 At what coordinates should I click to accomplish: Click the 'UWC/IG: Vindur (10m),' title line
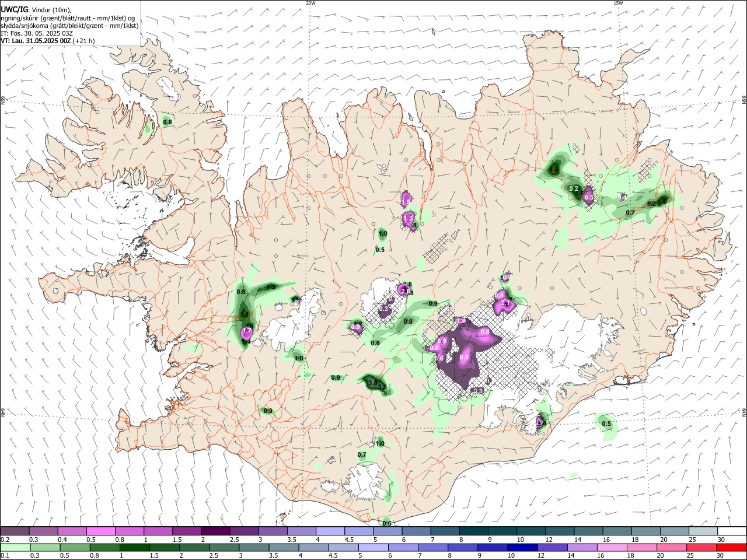click(36, 10)
